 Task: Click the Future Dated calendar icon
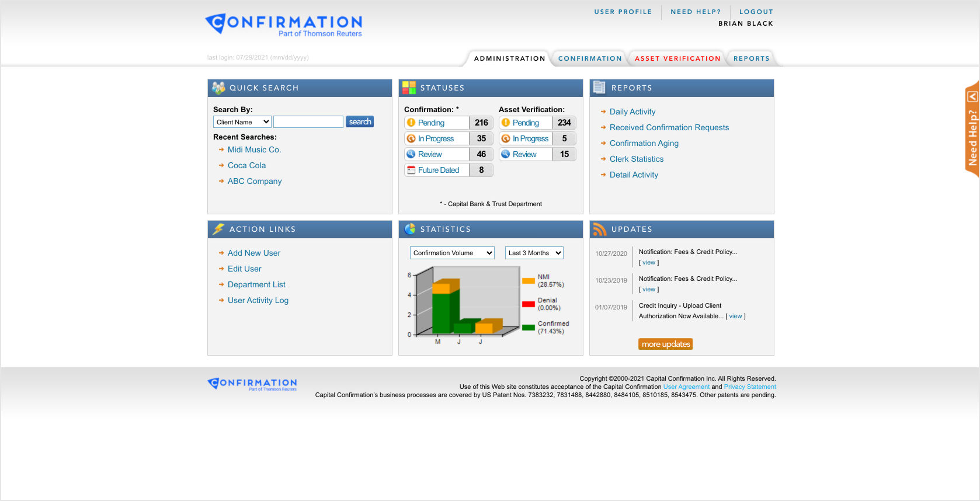(x=411, y=170)
